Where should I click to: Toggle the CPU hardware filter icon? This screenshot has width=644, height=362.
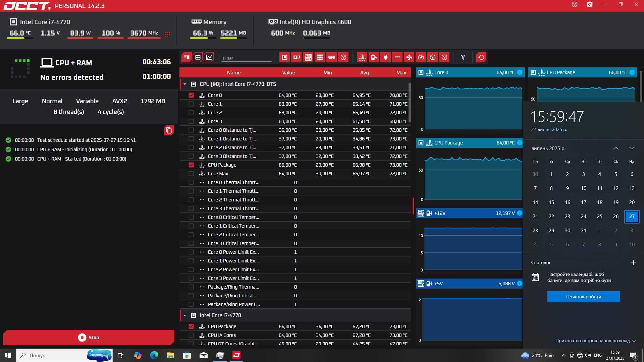(x=285, y=57)
